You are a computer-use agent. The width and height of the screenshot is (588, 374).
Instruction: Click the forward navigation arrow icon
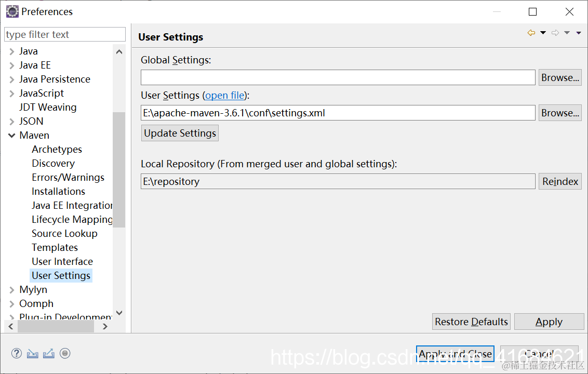click(555, 33)
